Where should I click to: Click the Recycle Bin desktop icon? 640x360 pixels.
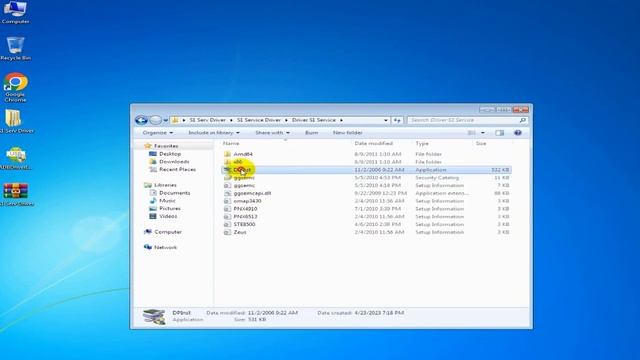16,49
